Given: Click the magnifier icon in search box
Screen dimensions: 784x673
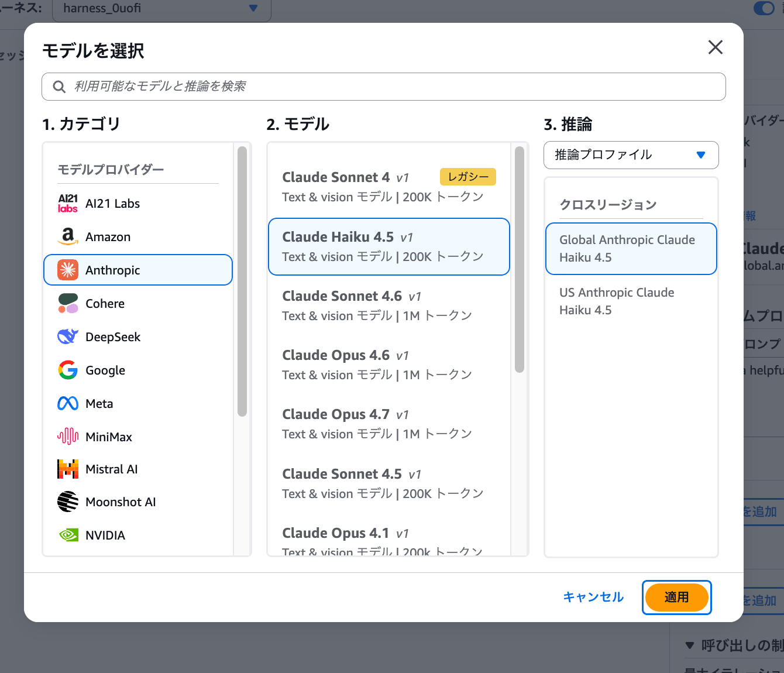Looking at the screenshot, I should [x=59, y=87].
